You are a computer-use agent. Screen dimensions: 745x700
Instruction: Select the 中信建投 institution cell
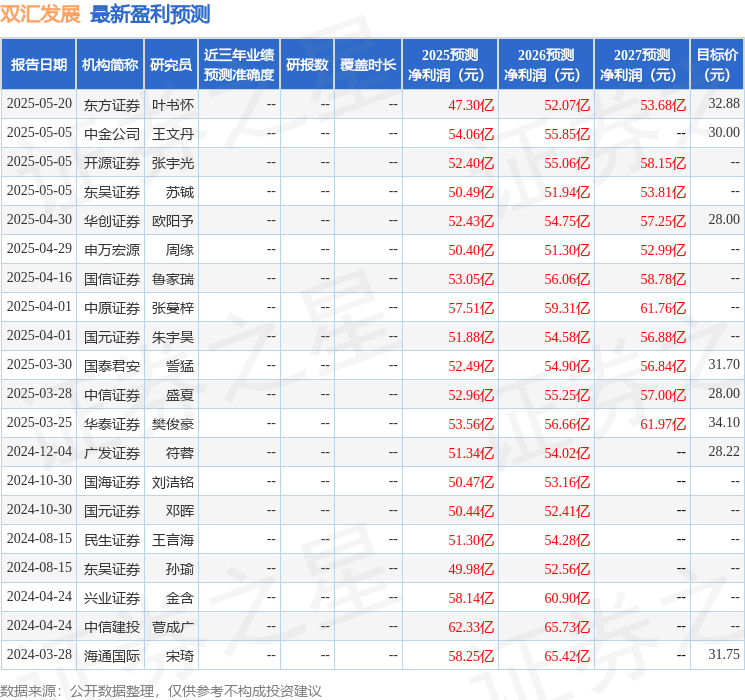112,627
